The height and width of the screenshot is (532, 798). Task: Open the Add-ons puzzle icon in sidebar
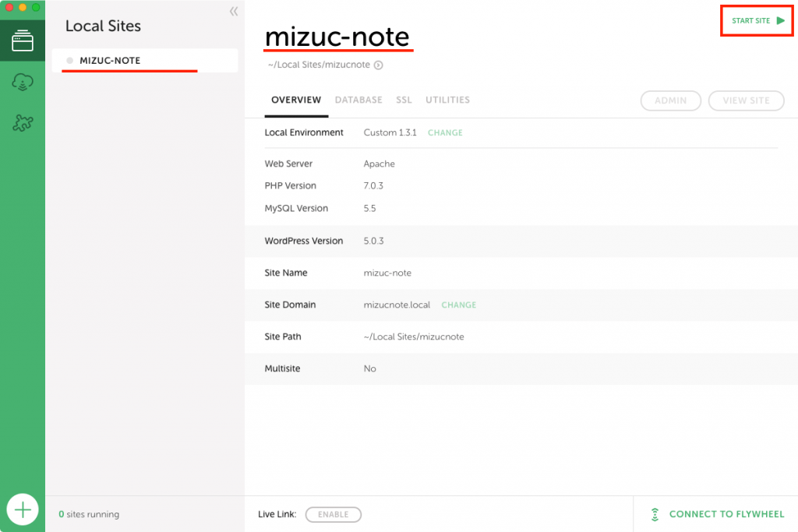(x=23, y=122)
